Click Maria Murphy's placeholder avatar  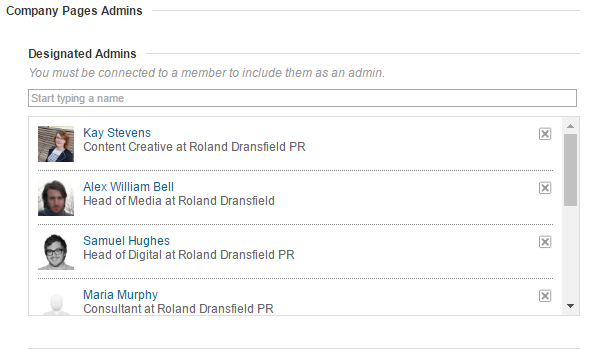[56, 304]
